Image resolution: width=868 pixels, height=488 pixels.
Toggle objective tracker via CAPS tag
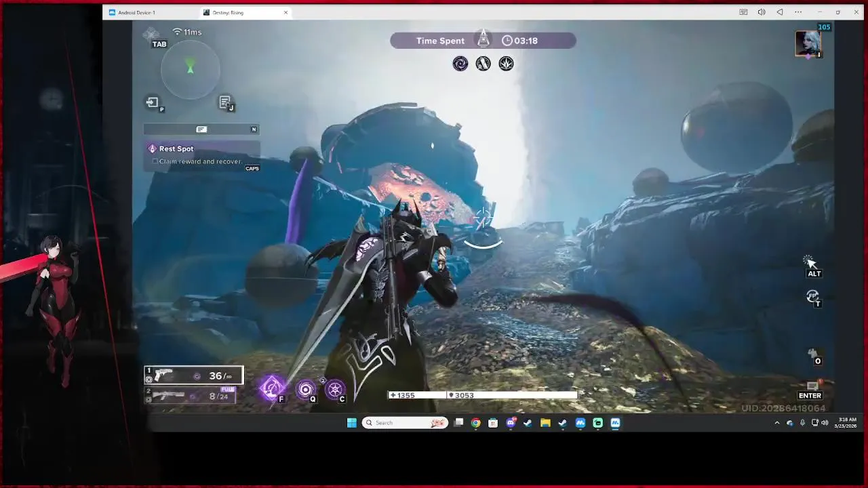click(252, 168)
